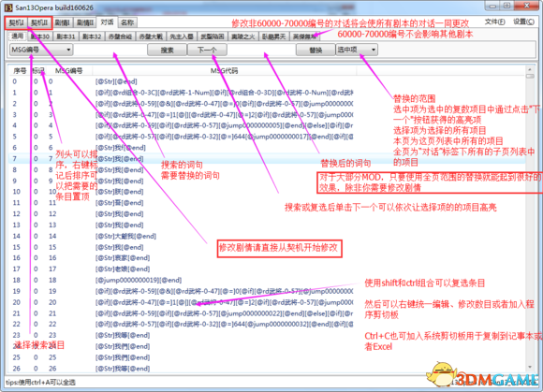Select row 14 containing 大爺我
Screen dimensions: 543x392
267,236
